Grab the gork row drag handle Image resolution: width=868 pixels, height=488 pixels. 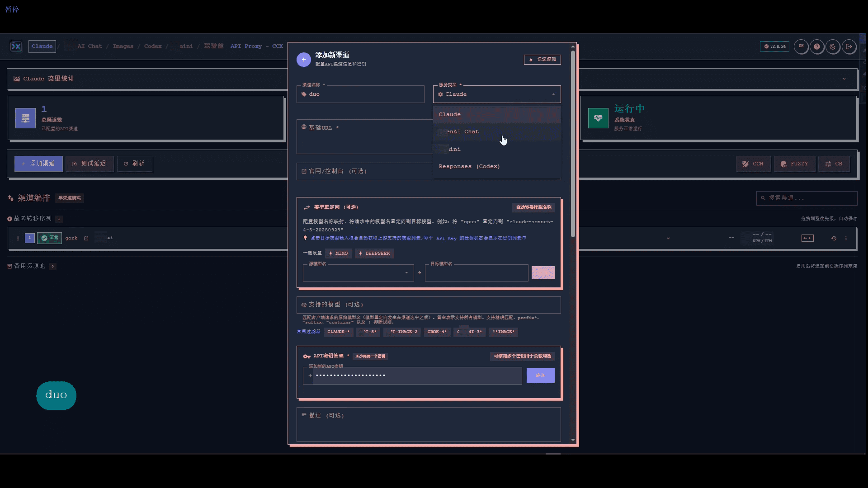coord(18,238)
